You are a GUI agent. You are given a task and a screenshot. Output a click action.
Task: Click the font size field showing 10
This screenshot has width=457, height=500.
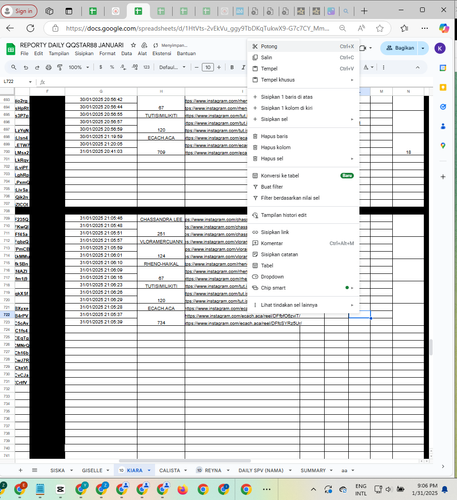click(208, 67)
